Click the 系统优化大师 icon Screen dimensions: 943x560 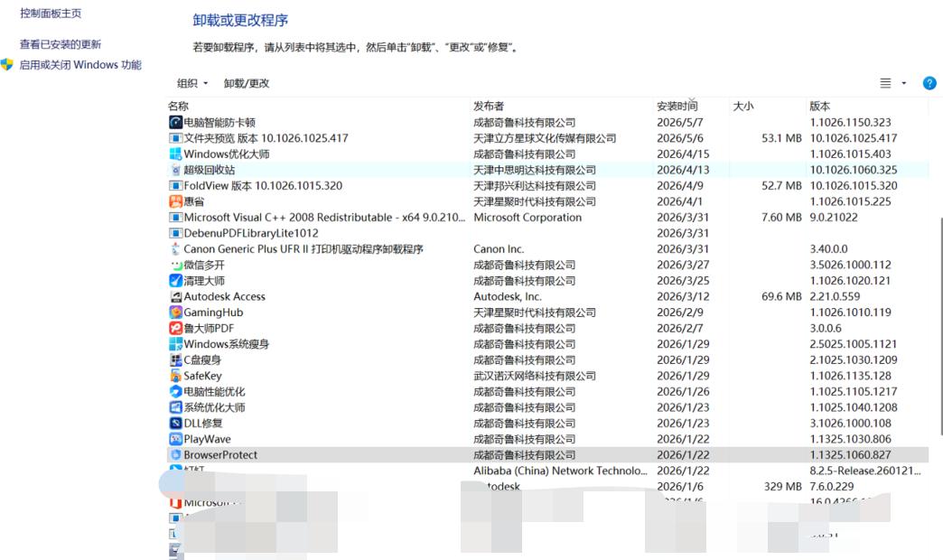coord(175,407)
